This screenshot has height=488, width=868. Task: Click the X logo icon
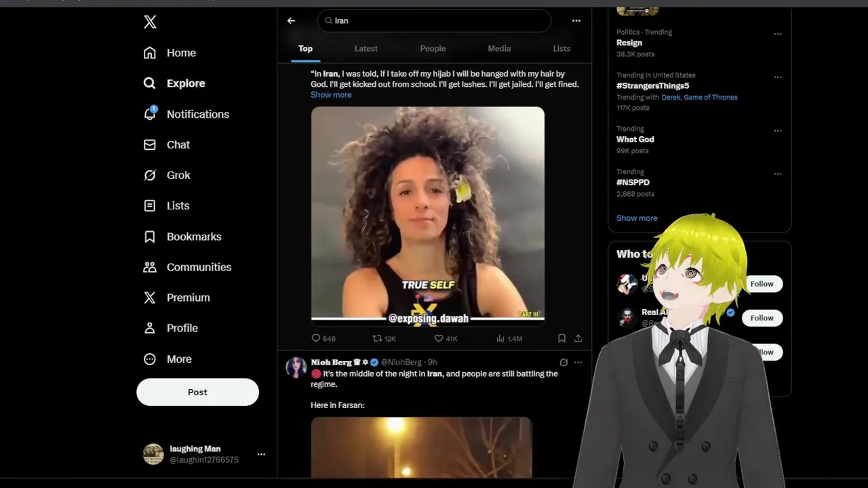(x=150, y=22)
